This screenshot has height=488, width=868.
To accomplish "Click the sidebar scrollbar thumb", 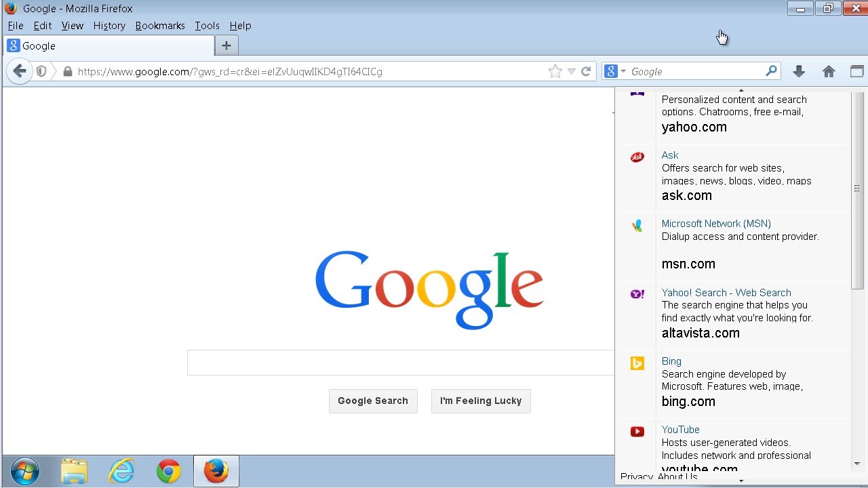I will pos(858,190).
